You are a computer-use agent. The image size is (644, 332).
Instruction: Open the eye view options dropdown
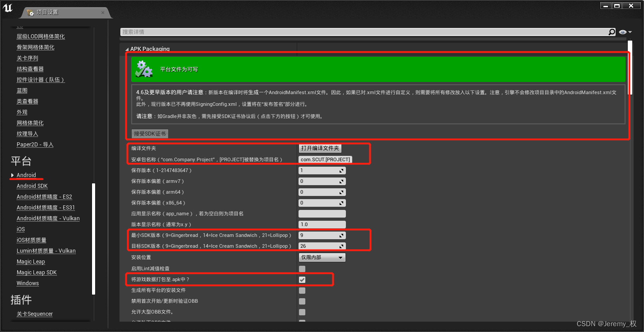pyautogui.click(x=625, y=32)
